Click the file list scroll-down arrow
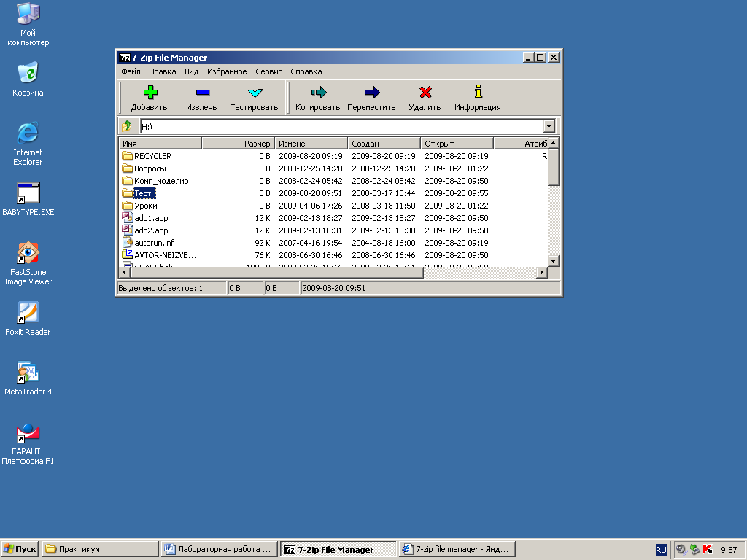The image size is (747, 560). (x=553, y=260)
